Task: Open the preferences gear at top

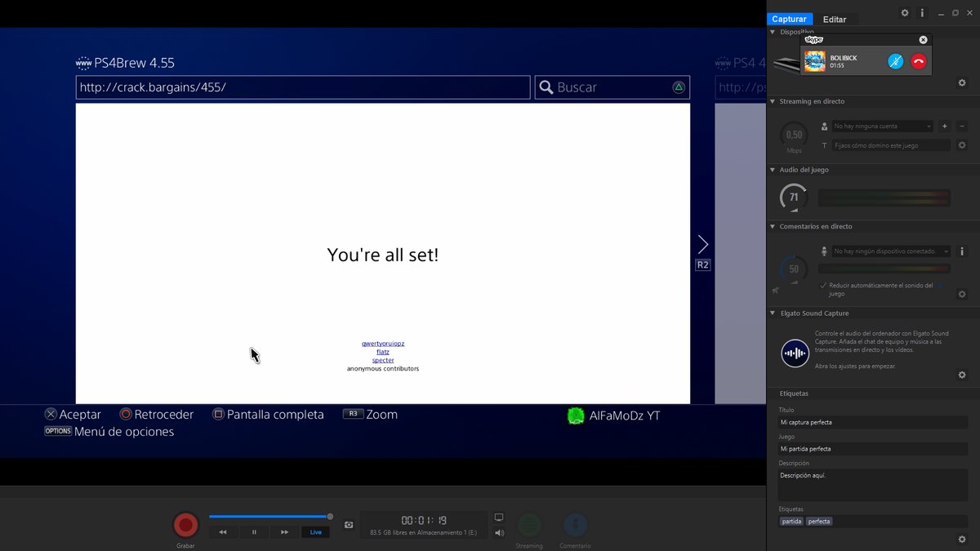Action: [904, 13]
